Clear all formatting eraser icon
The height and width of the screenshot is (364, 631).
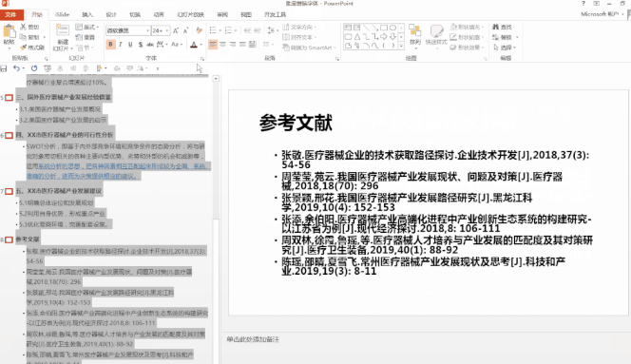(x=199, y=30)
